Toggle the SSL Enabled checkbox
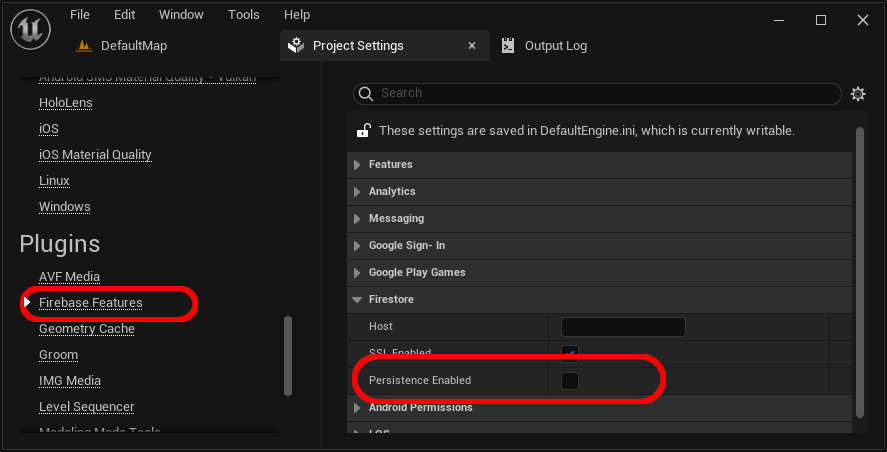The image size is (887, 452). tap(570, 354)
